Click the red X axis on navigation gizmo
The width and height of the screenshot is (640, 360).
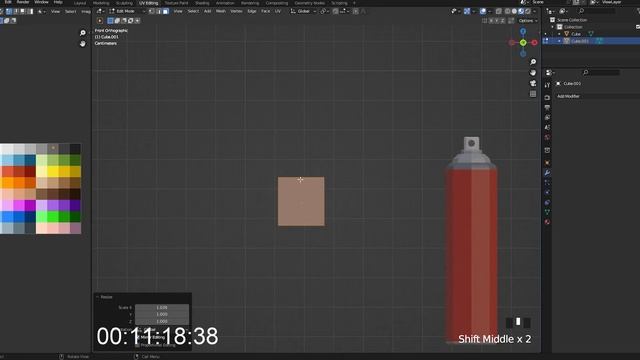tap(534, 42)
